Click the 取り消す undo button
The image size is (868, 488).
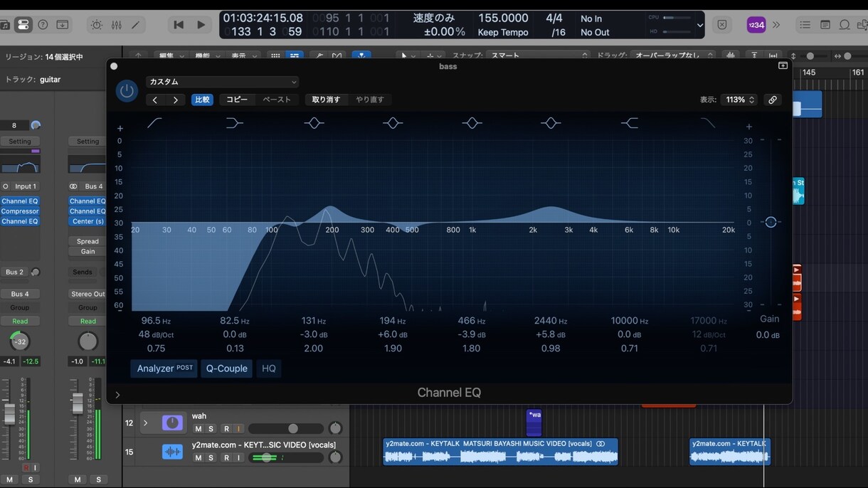326,100
